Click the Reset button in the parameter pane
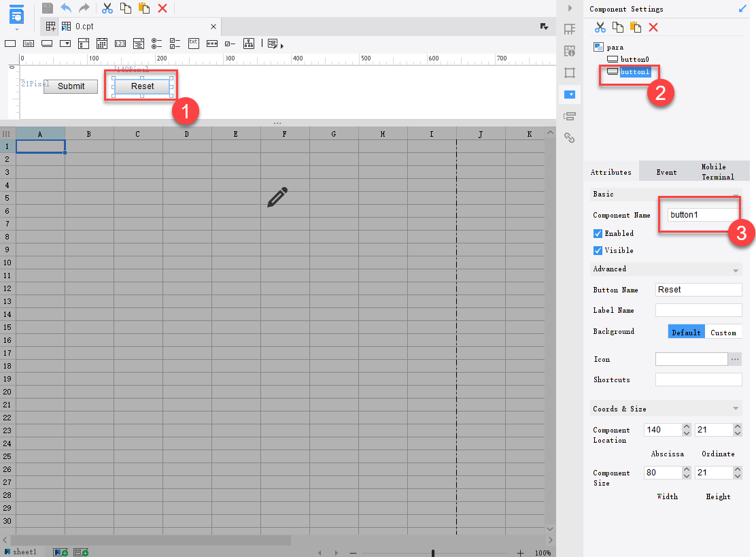 141,86
